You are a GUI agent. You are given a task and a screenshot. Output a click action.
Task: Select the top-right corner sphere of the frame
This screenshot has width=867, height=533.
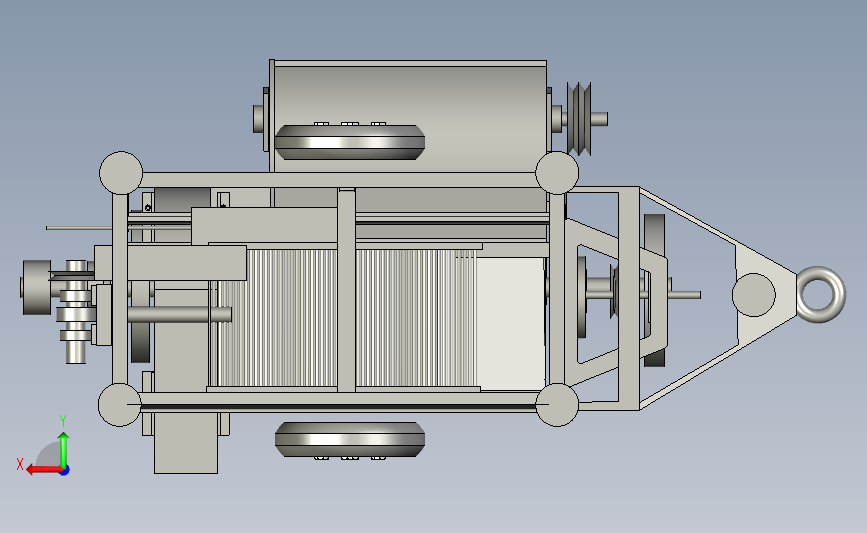pos(557,173)
